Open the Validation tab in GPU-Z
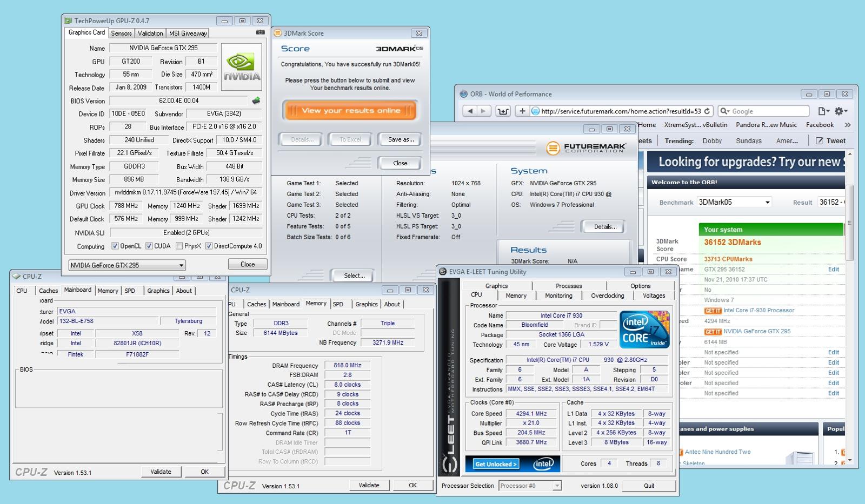The image size is (865, 504). [150, 33]
